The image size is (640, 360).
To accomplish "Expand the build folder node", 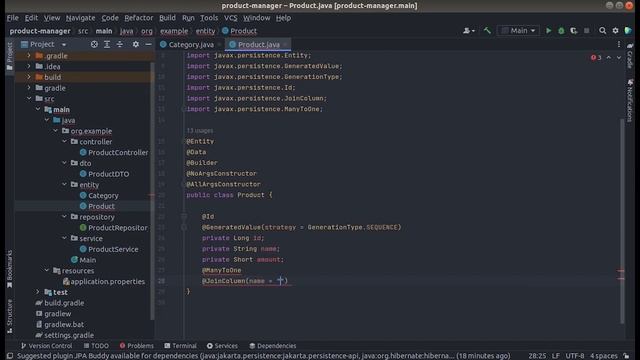I will tap(29, 77).
